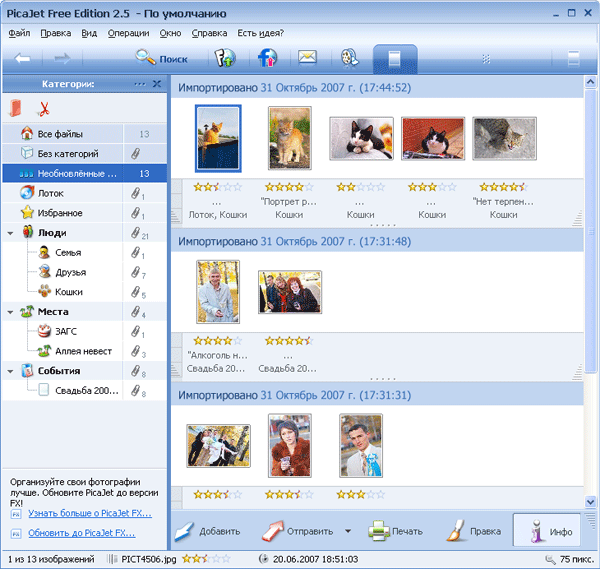Select the highlighted thumbnail view tab icon
The width and height of the screenshot is (600, 569).
pyautogui.click(x=395, y=59)
